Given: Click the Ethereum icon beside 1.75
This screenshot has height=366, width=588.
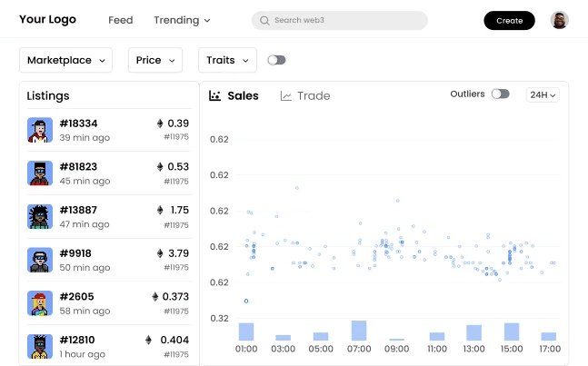Looking at the screenshot, I should click(x=160, y=210).
